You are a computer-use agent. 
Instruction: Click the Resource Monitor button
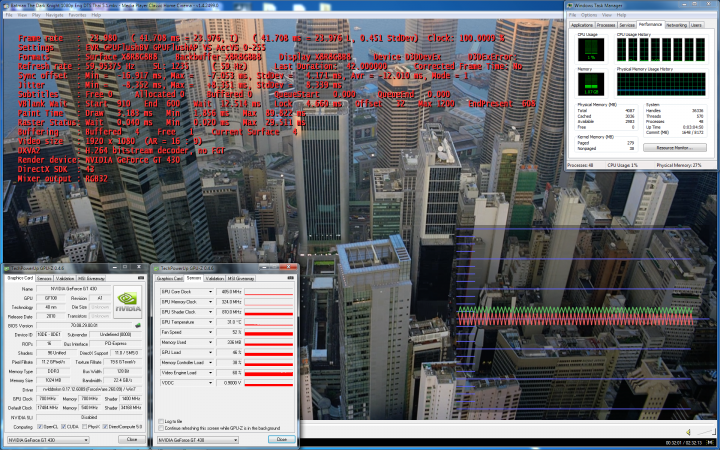675,147
